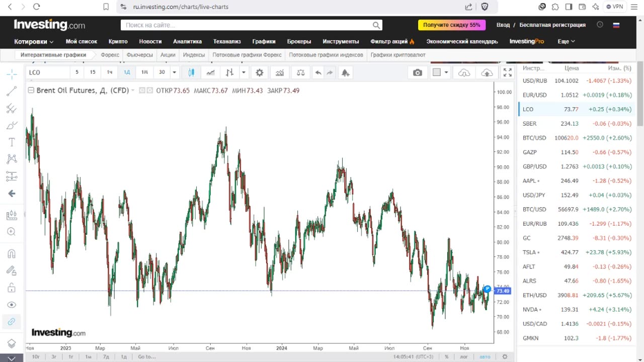This screenshot has height=362, width=644.
Task: Select candlestick chart type
Action: pyautogui.click(x=191, y=72)
